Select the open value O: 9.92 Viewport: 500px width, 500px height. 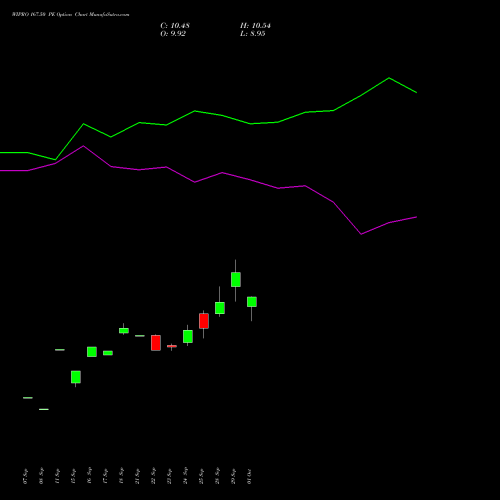pyautogui.click(x=173, y=34)
